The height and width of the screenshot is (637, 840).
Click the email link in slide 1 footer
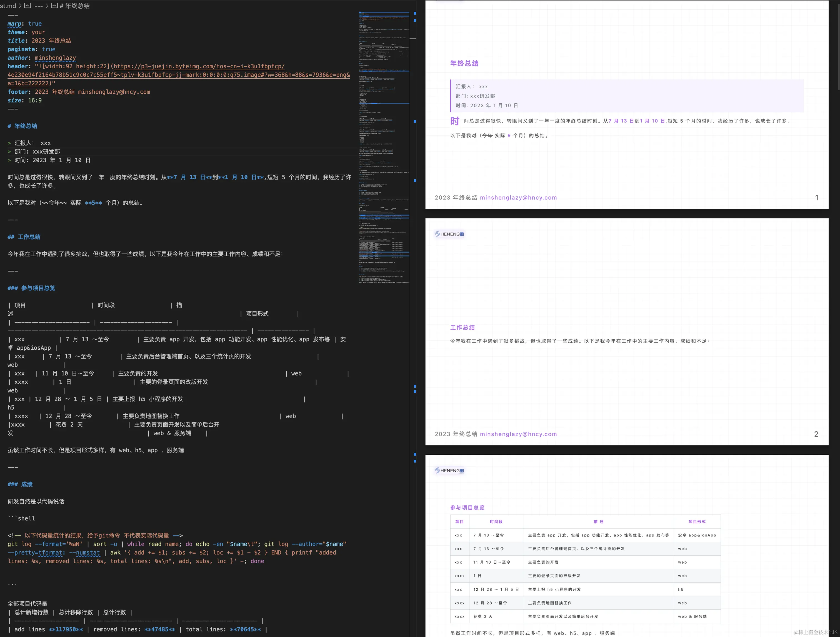pyautogui.click(x=518, y=198)
